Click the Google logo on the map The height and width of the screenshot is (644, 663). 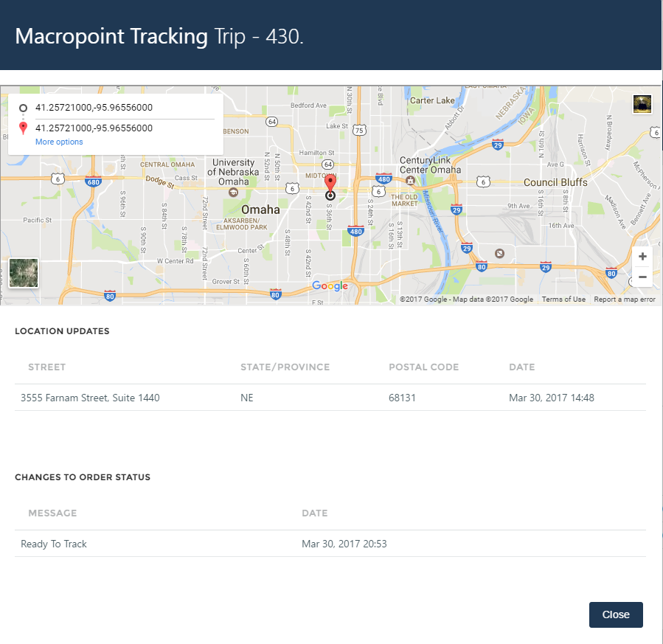point(329,285)
